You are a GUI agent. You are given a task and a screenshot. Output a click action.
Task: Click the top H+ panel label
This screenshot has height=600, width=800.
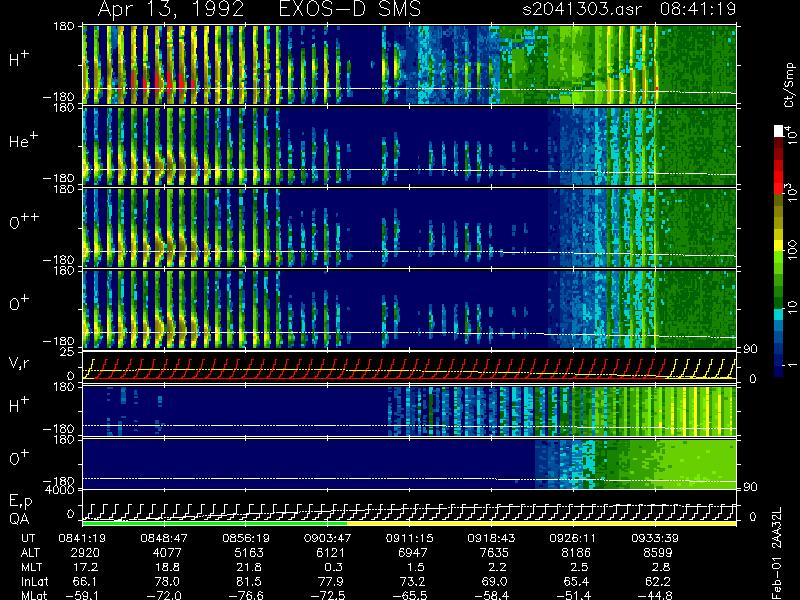point(19,60)
